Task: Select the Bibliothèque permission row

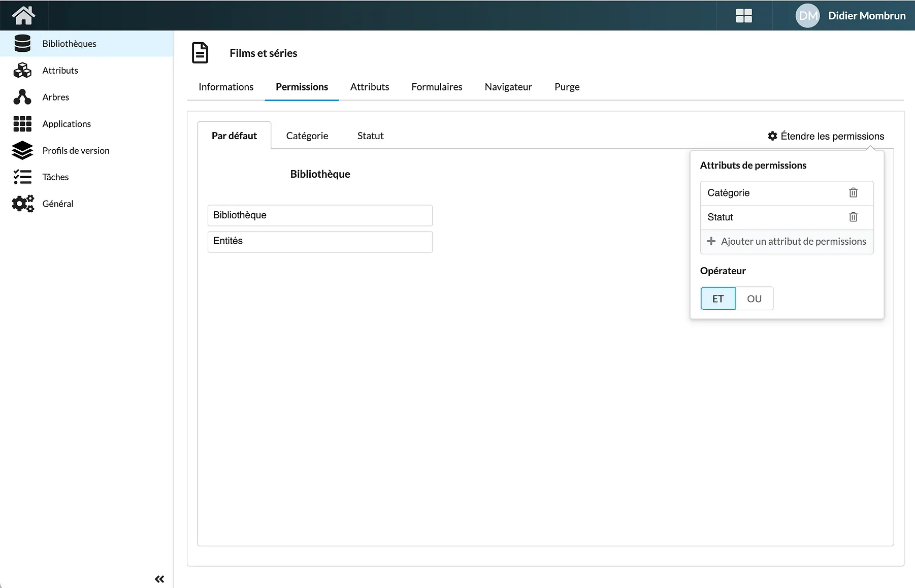Action: pyautogui.click(x=320, y=215)
